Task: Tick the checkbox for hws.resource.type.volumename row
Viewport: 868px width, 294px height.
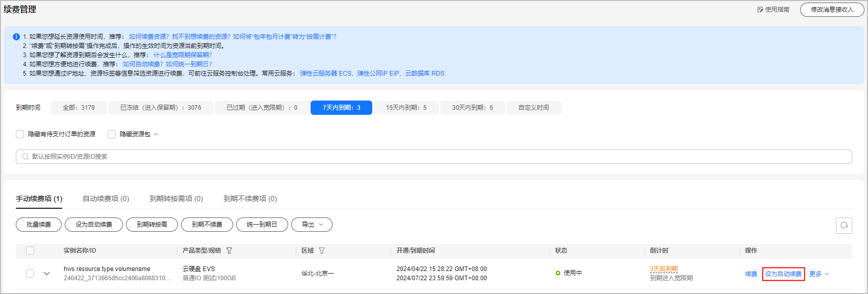Action: click(x=30, y=274)
